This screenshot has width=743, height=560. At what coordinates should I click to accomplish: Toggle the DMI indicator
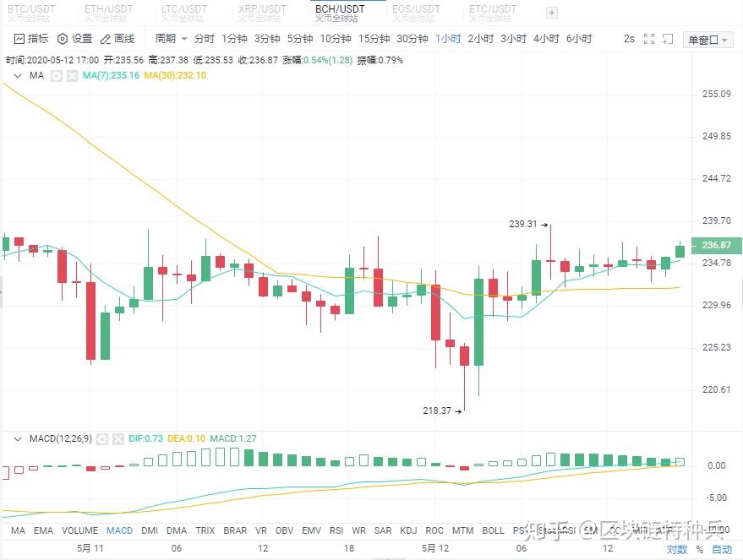(150, 530)
